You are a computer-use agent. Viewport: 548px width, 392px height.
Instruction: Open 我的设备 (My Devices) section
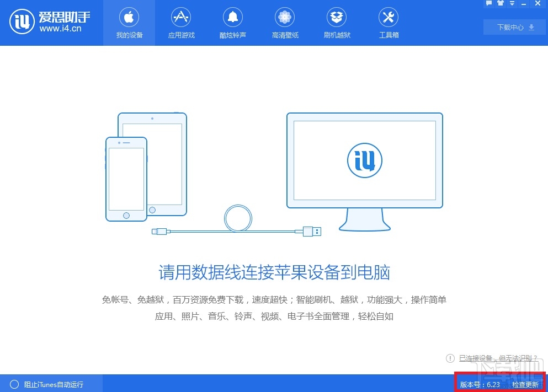[x=129, y=23]
